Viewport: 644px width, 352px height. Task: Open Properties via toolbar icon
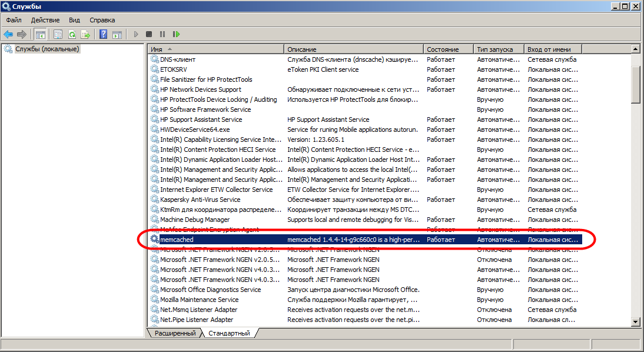click(58, 34)
